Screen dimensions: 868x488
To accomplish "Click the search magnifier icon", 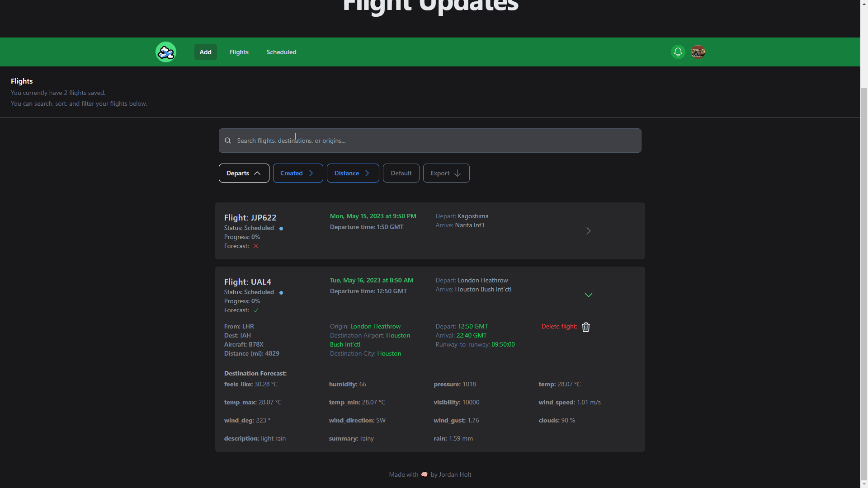I will coord(228,141).
